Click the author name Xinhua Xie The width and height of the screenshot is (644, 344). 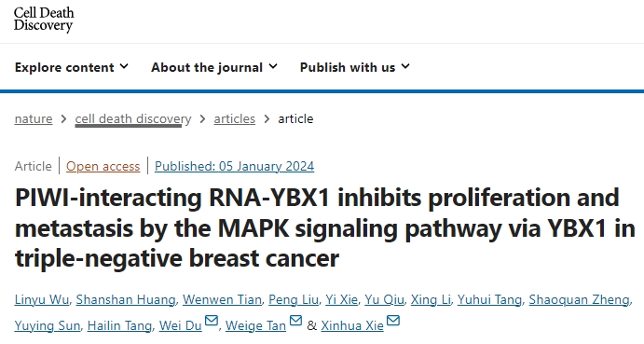pos(352,325)
